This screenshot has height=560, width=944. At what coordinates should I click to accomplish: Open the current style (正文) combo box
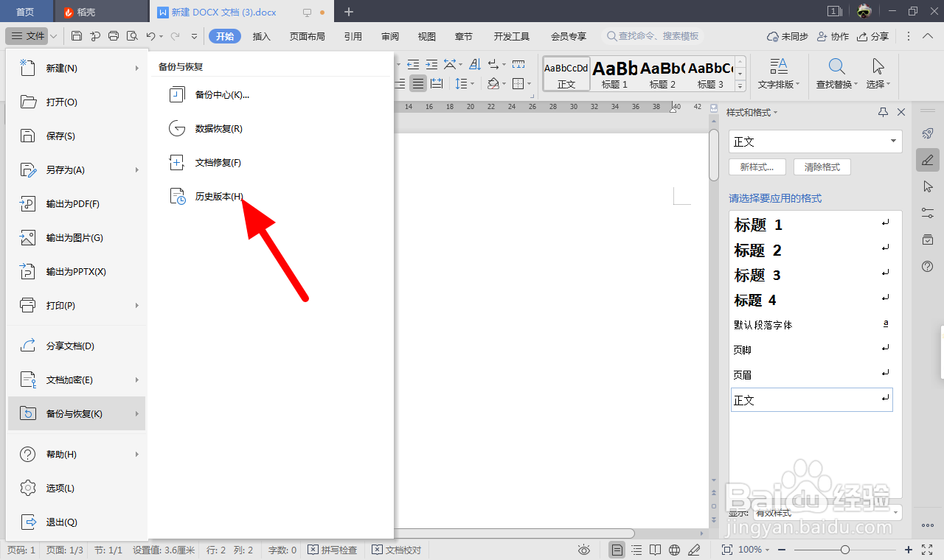point(815,141)
